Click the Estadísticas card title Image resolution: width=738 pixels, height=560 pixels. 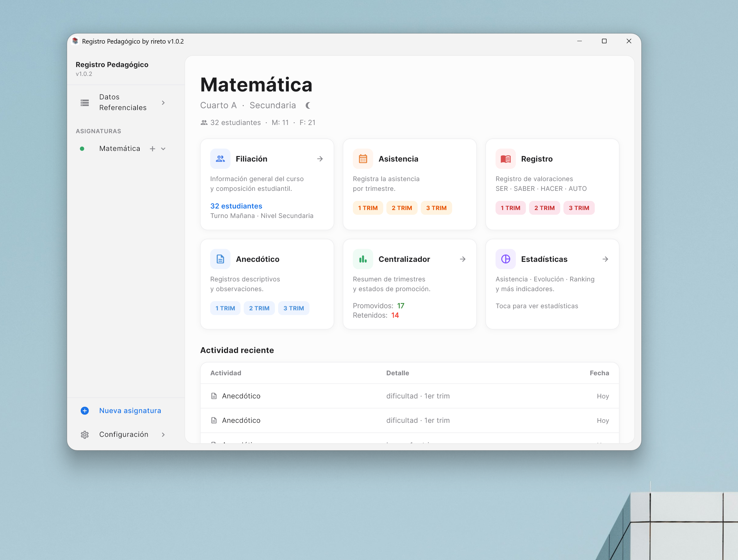544,259
